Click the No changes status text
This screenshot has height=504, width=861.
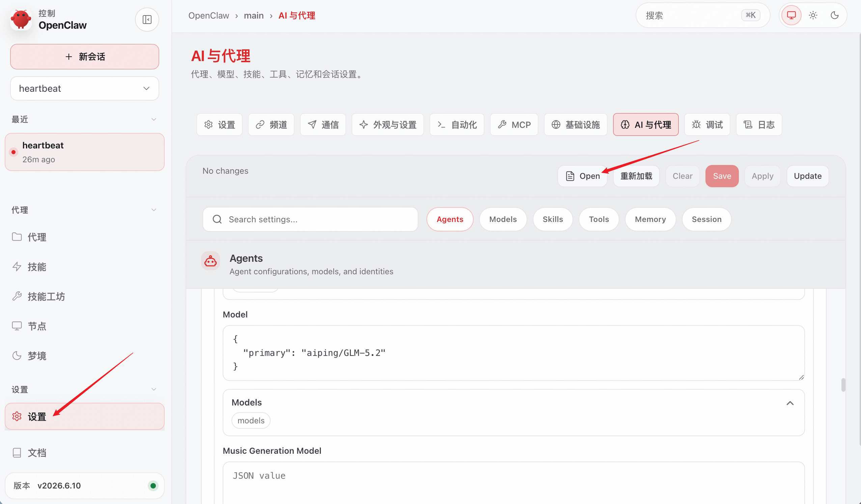pyautogui.click(x=225, y=171)
